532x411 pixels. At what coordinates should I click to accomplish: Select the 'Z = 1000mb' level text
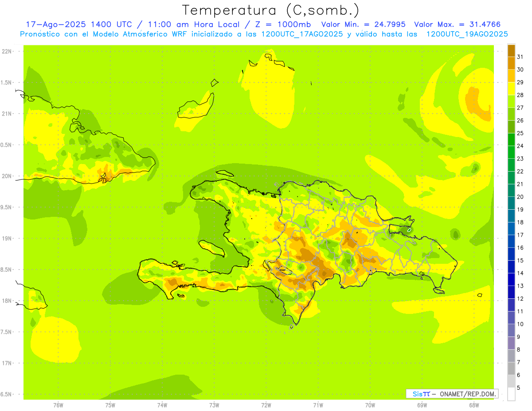(282, 24)
